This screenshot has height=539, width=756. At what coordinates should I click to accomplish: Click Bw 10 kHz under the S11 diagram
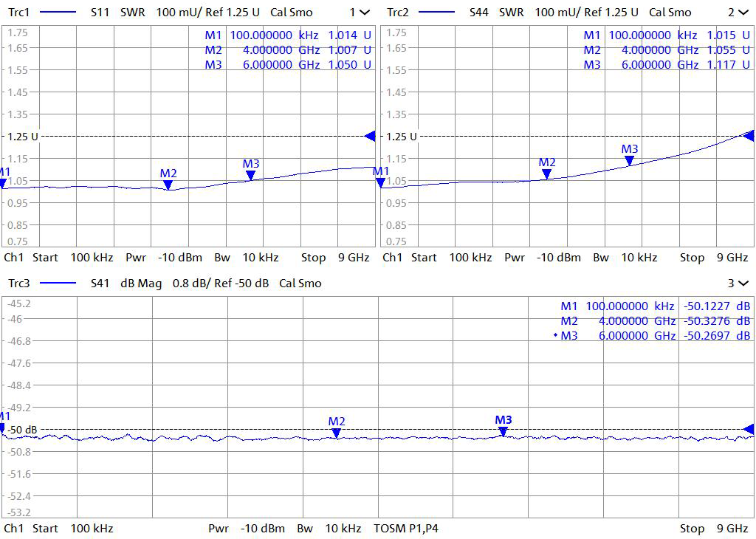pos(247,258)
